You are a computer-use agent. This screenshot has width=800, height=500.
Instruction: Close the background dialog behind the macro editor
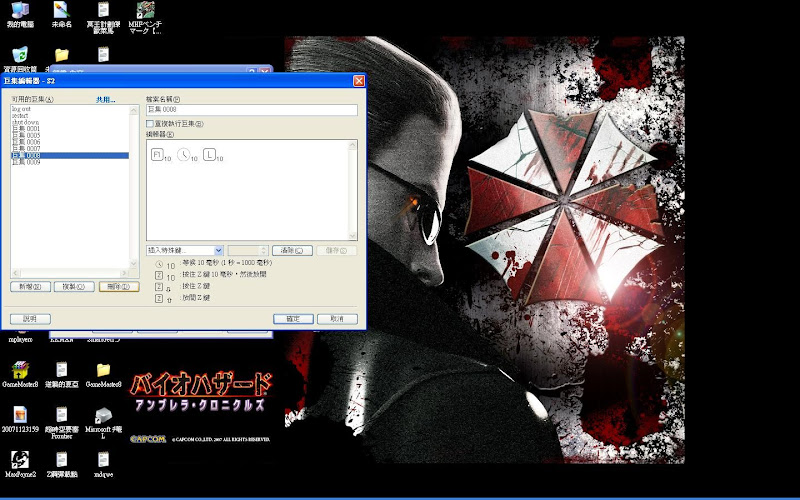coord(265,71)
